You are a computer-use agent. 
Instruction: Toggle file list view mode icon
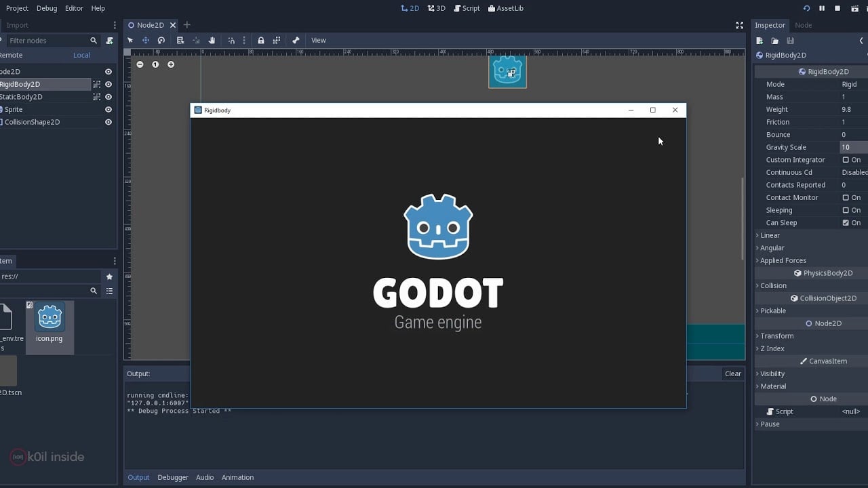click(109, 291)
